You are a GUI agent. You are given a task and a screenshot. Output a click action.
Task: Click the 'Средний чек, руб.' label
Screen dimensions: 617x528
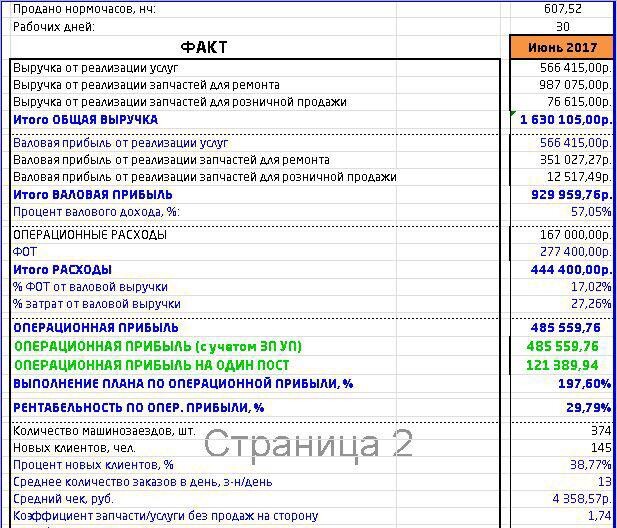(x=63, y=499)
